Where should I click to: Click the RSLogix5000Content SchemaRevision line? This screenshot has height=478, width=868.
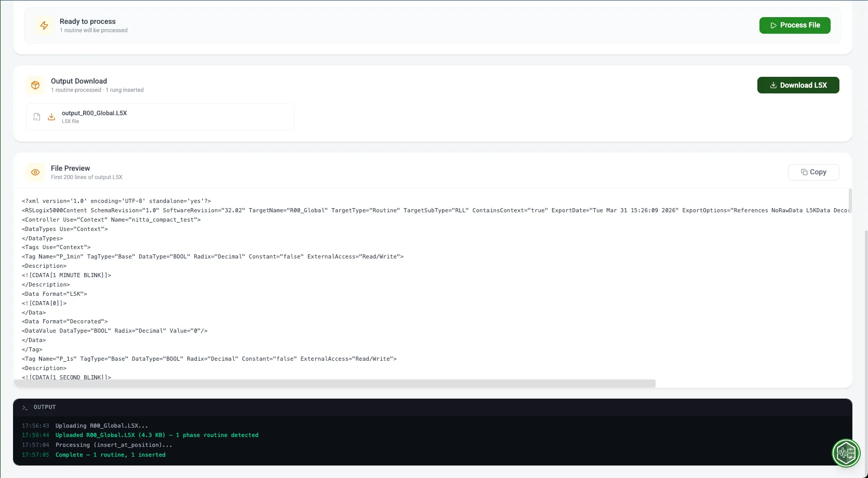tap(434, 210)
